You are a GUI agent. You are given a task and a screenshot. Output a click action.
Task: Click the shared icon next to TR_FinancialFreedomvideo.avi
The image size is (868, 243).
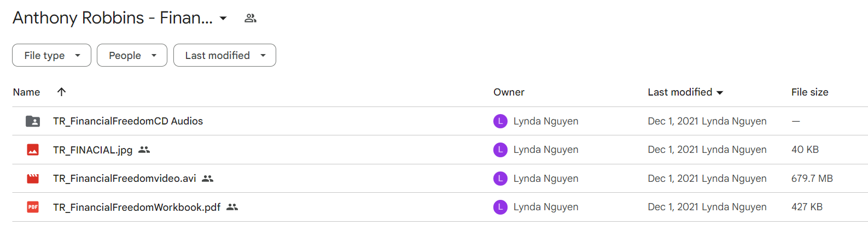tap(207, 179)
